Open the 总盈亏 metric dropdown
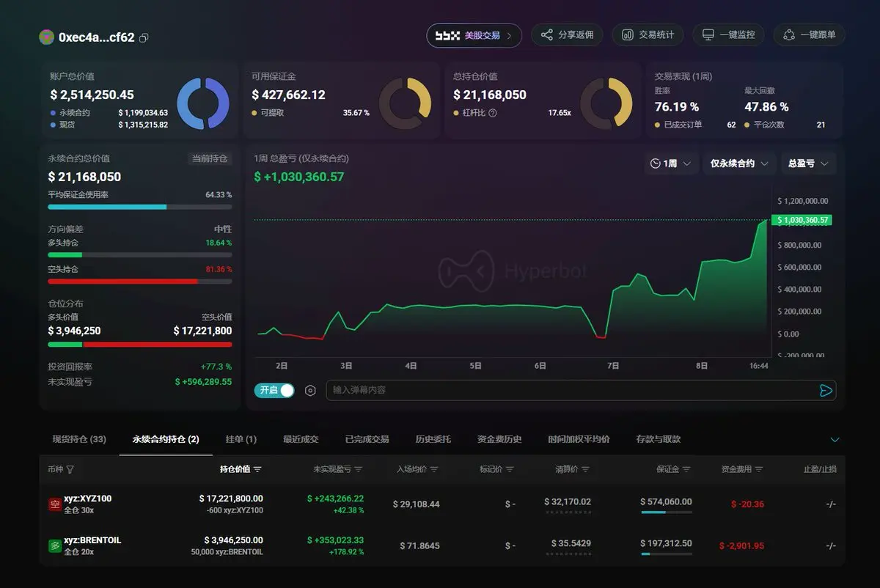The width and height of the screenshot is (880, 588). (x=808, y=163)
